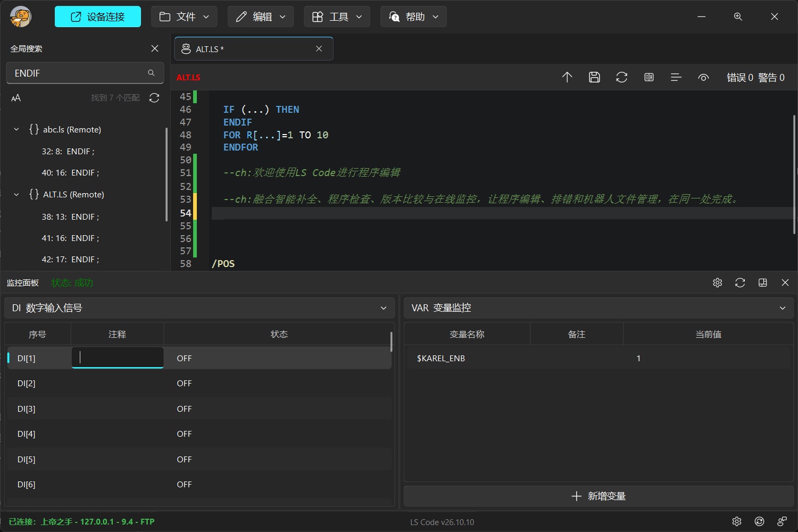Open the 编辑 menu
The width and height of the screenshot is (798, 532).
[261, 16]
